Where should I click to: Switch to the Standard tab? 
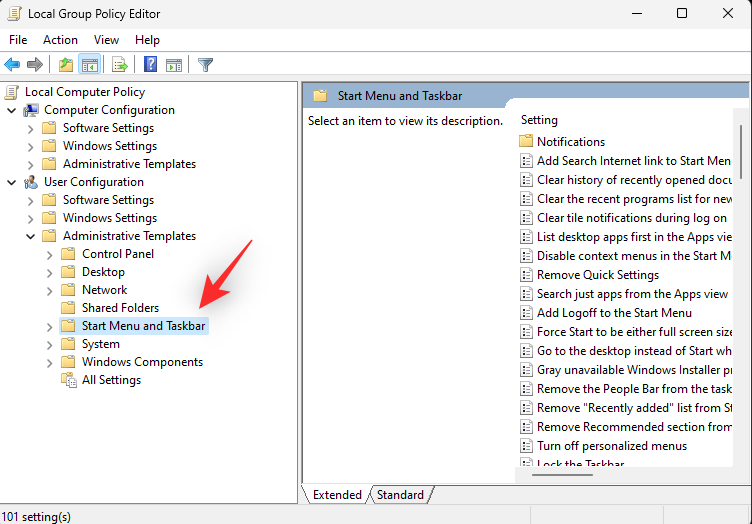click(400, 494)
